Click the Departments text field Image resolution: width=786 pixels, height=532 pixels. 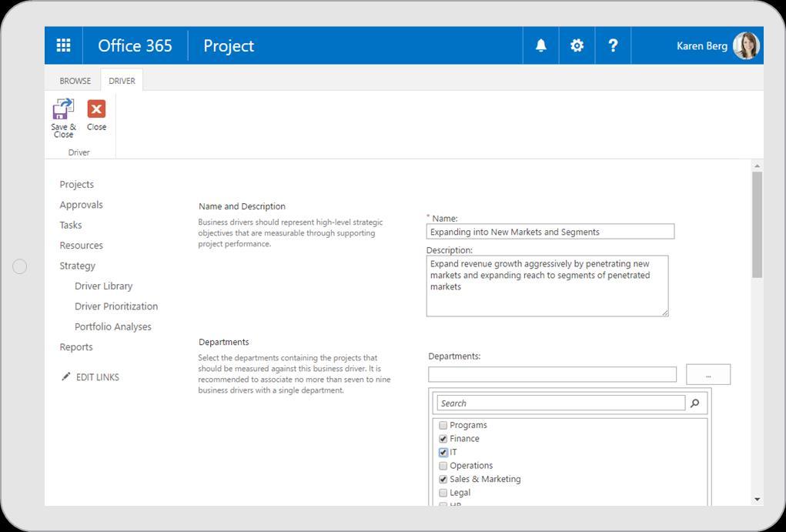pyautogui.click(x=553, y=375)
